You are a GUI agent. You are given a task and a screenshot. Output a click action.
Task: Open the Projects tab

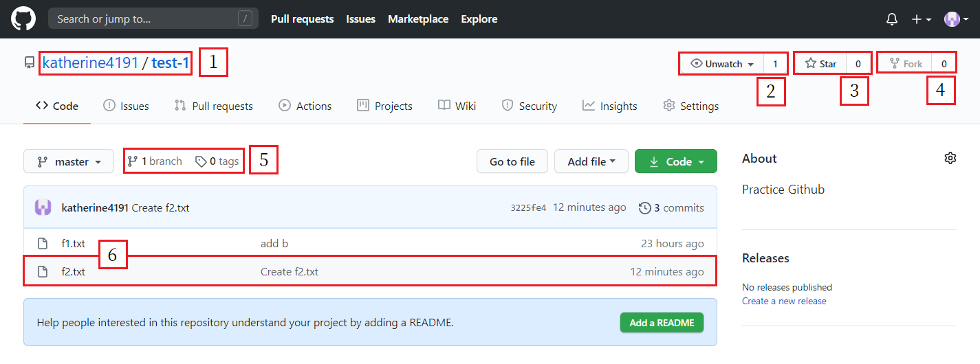[x=385, y=106]
